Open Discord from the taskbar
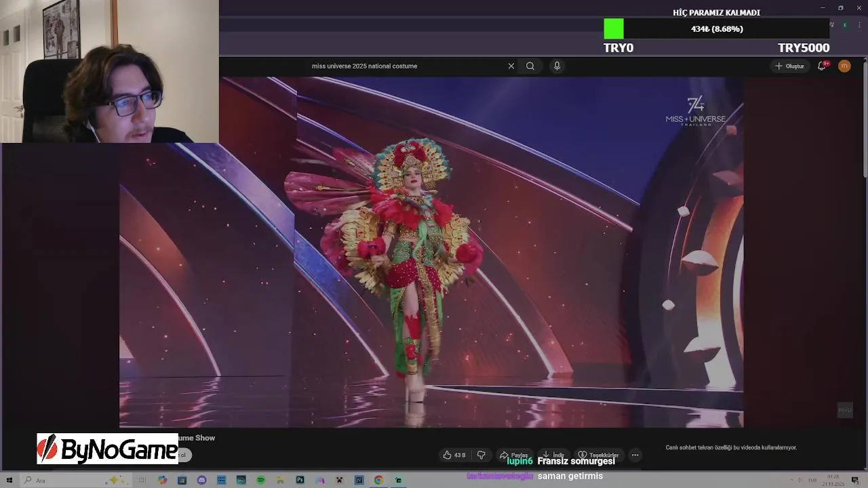 [201, 480]
